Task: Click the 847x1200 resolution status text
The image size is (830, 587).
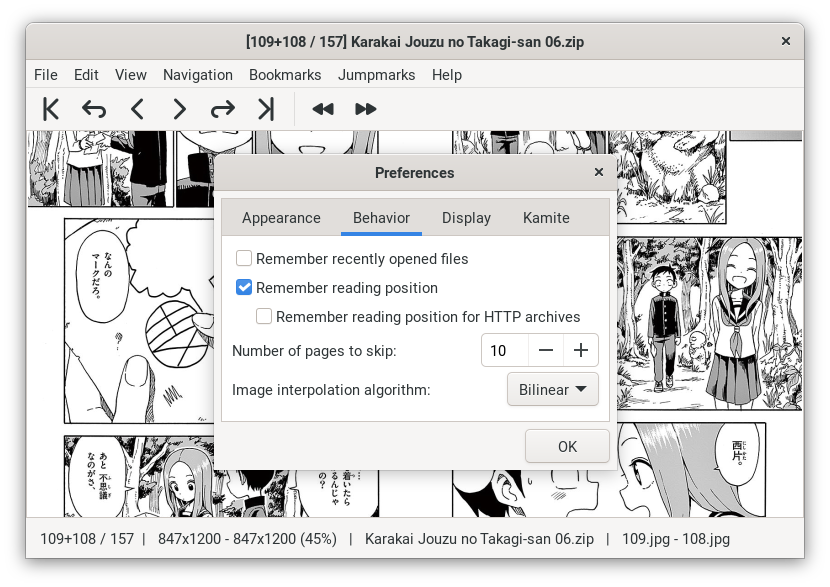Action: 247,539
